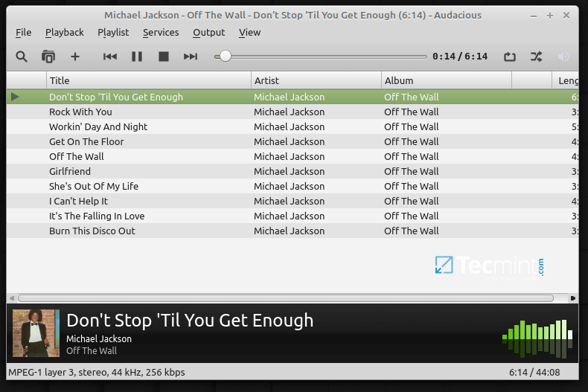Viewport: 588px width, 392px height.
Task: Click the open files icon in toolbar
Action: (x=48, y=57)
